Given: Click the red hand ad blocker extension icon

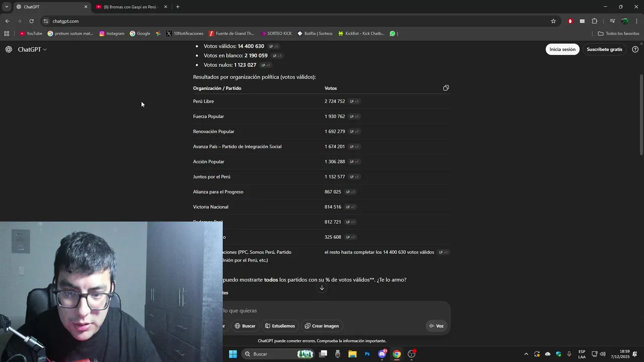Looking at the screenshot, I should tap(570, 21).
